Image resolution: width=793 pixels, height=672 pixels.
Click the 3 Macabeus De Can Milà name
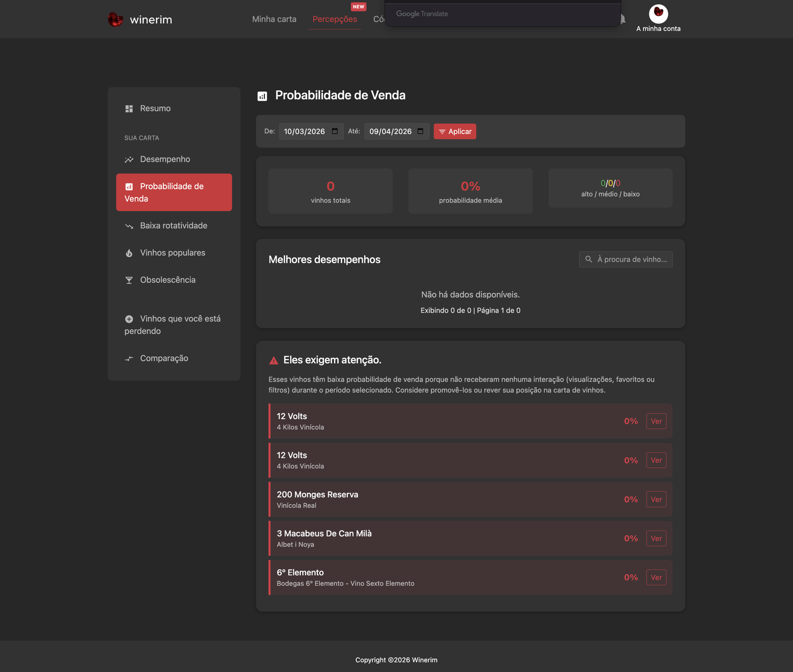click(x=324, y=533)
